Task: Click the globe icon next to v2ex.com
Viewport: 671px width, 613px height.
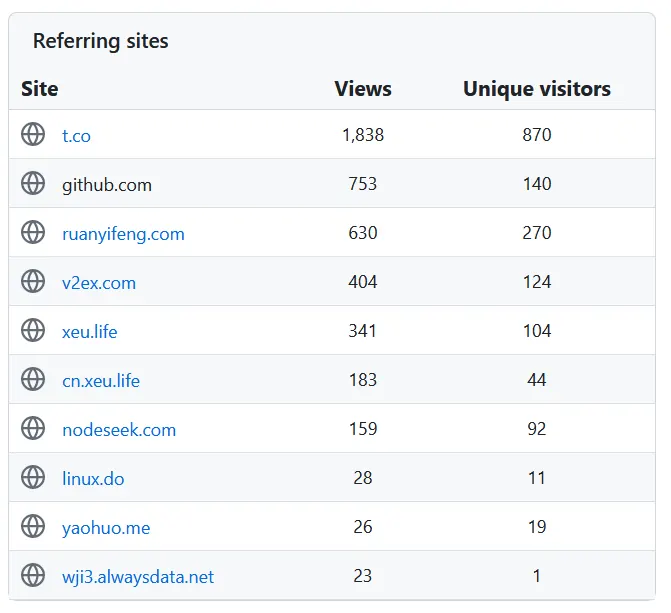Action: tap(33, 281)
